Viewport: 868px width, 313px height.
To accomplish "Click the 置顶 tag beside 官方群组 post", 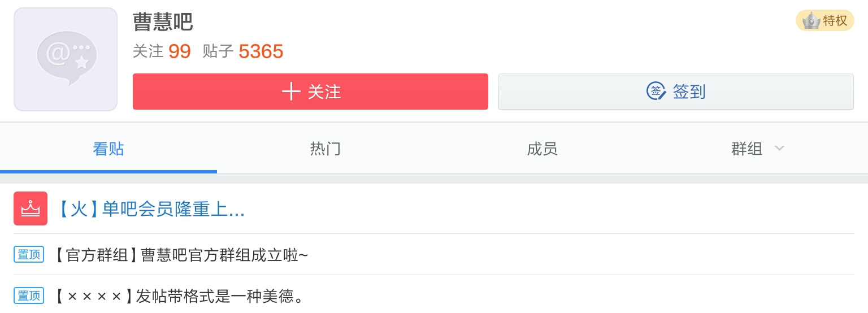I will pyautogui.click(x=29, y=255).
